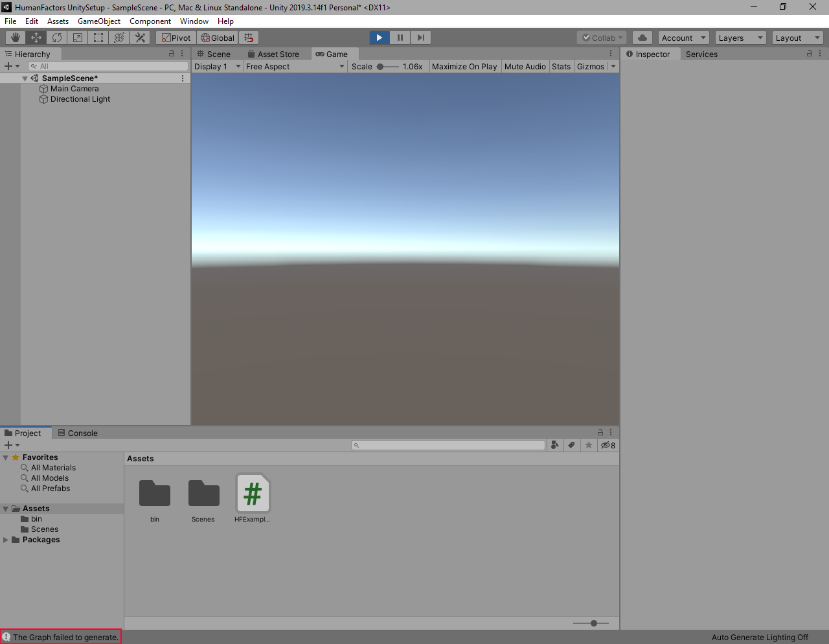Select All Materials favorite
829x644 pixels.
point(53,468)
